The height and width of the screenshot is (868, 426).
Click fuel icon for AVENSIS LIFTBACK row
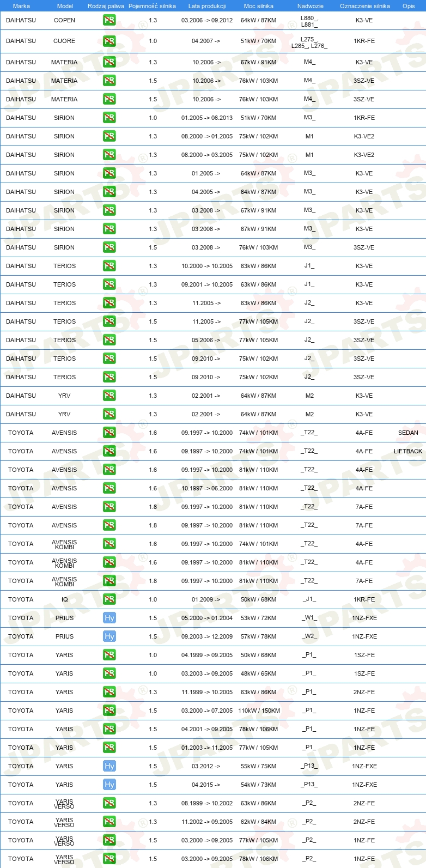pyautogui.click(x=109, y=451)
